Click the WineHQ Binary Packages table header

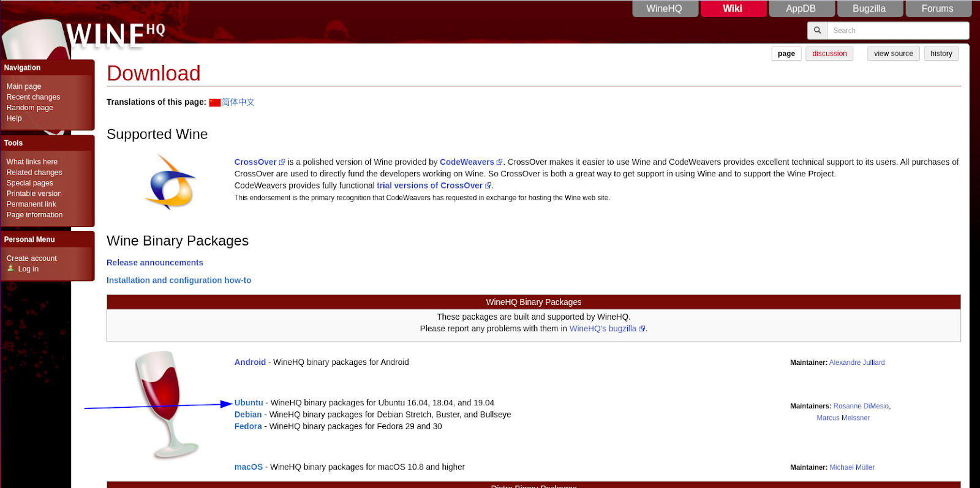click(533, 302)
